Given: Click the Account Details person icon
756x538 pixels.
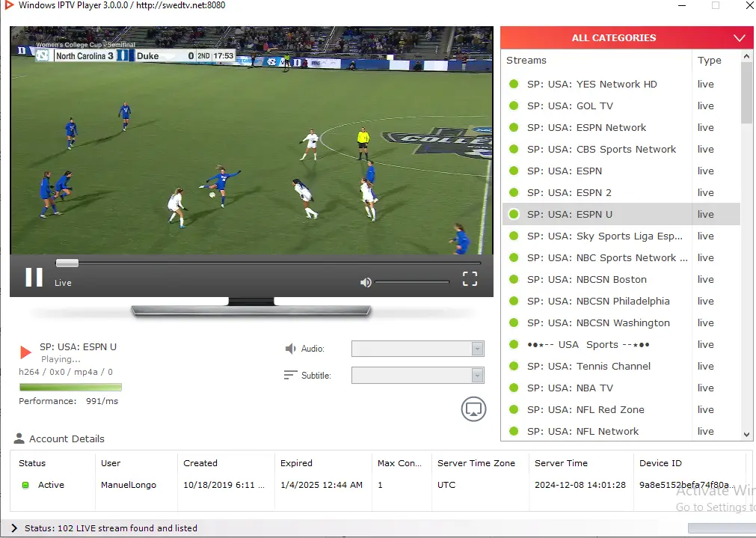Looking at the screenshot, I should pyautogui.click(x=19, y=438).
